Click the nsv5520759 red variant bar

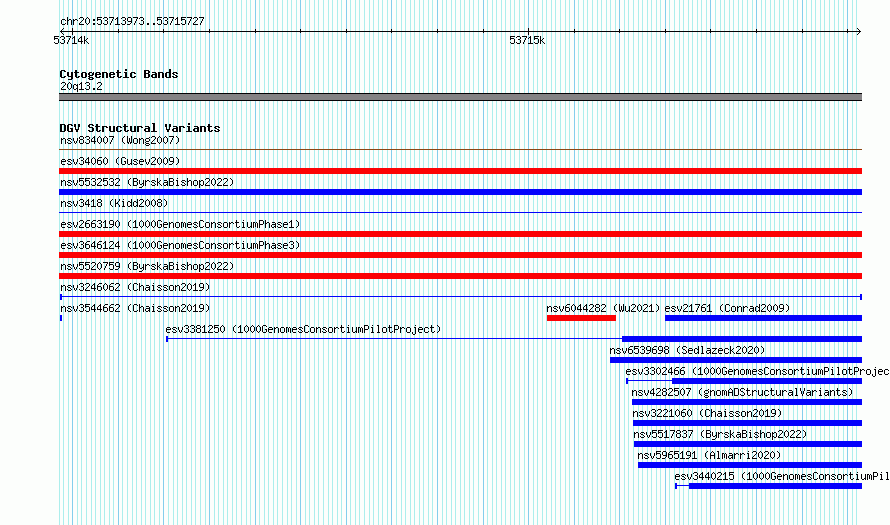point(460,276)
